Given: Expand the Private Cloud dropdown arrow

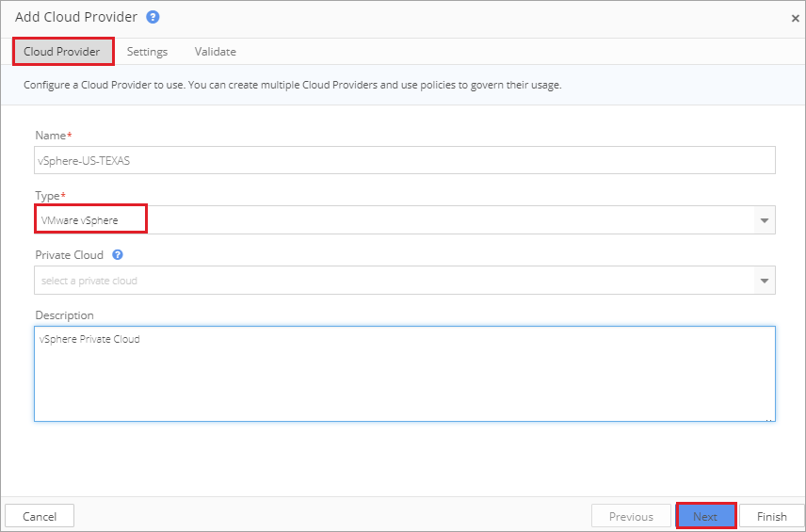Looking at the screenshot, I should point(765,281).
